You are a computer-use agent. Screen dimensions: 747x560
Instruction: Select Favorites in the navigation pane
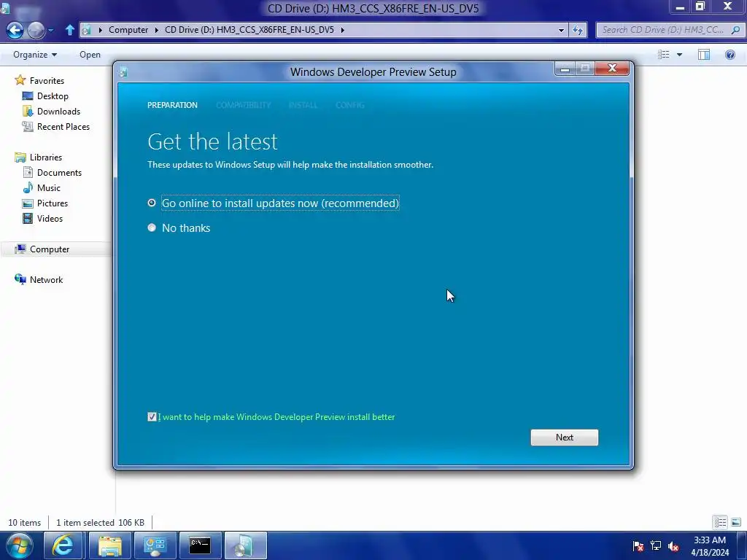coord(47,80)
